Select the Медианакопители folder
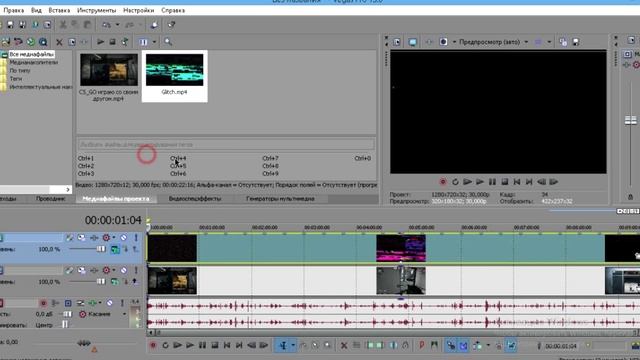Screen dimensions: 640x360 coord(33,62)
